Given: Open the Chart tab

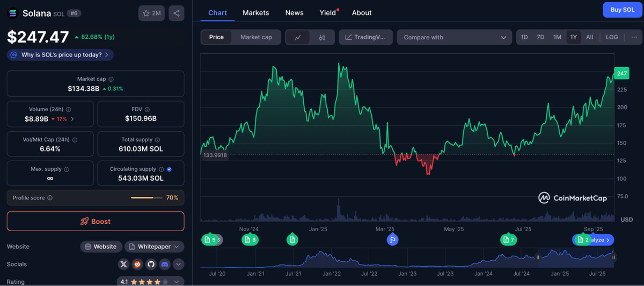Looking at the screenshot, I should pos(217,12).
